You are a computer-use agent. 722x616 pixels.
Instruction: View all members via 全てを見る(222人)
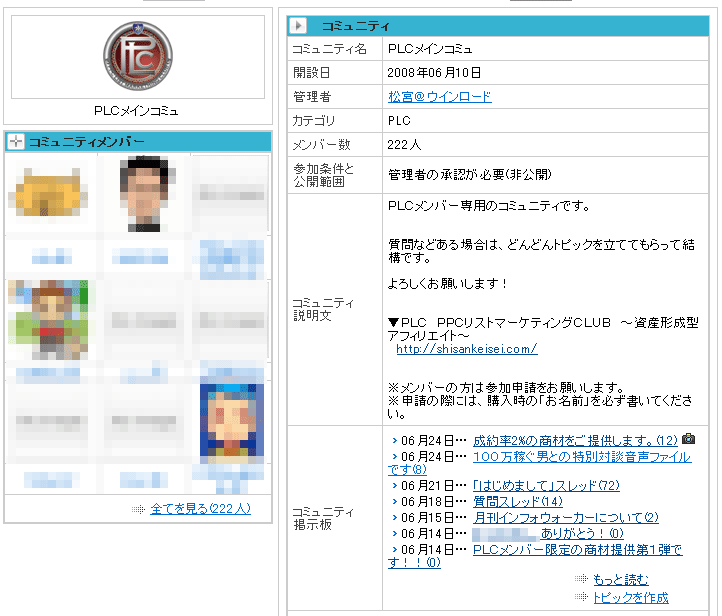point(200,509)
